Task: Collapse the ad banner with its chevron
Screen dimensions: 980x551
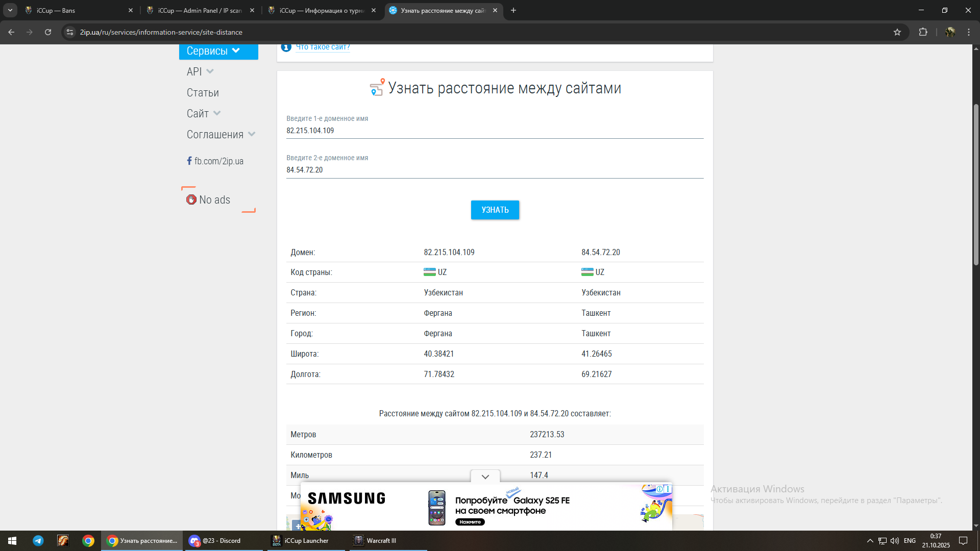Action: (485, 477)
